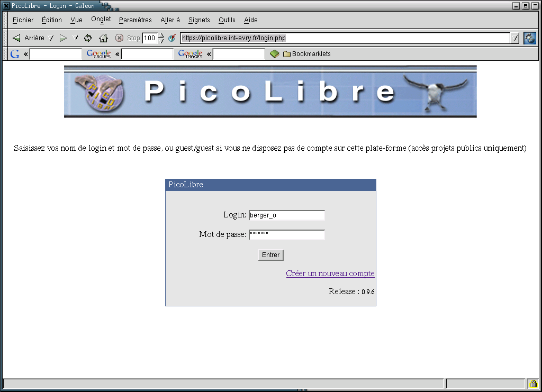Go to the home page icon

coord(103,38)
